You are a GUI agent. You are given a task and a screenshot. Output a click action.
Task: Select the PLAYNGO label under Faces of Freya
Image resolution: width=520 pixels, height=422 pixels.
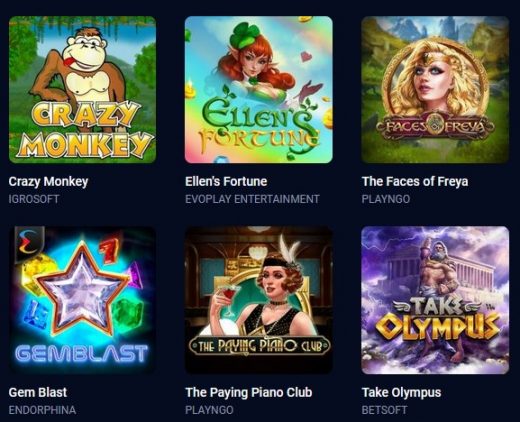(x=386, y=199)
